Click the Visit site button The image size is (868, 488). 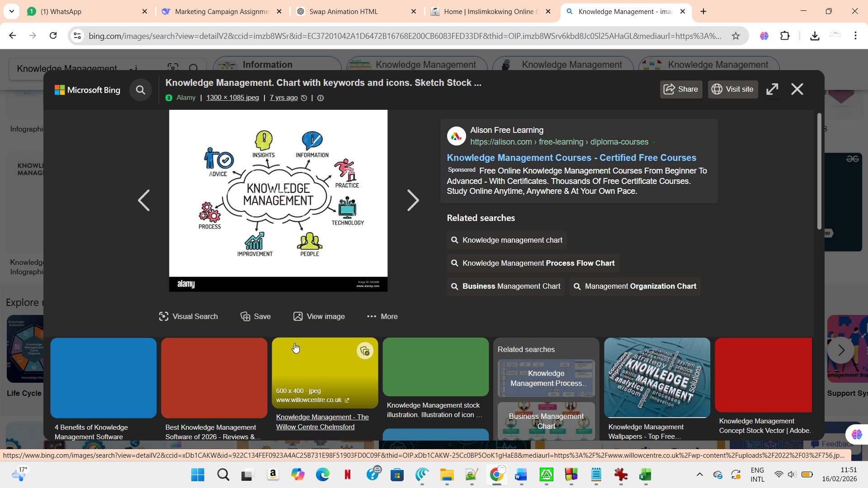[732, 89]
